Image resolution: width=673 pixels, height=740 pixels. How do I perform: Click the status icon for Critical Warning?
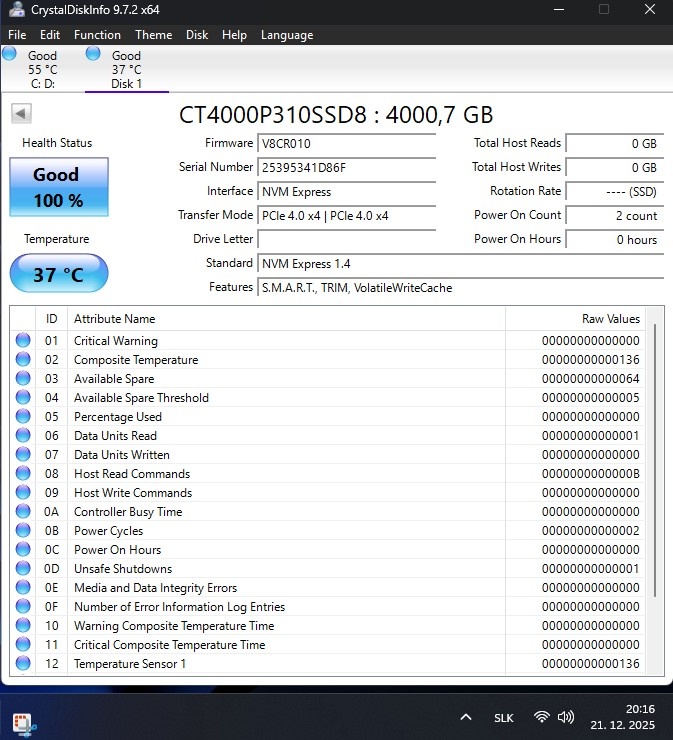click(23, 340)
